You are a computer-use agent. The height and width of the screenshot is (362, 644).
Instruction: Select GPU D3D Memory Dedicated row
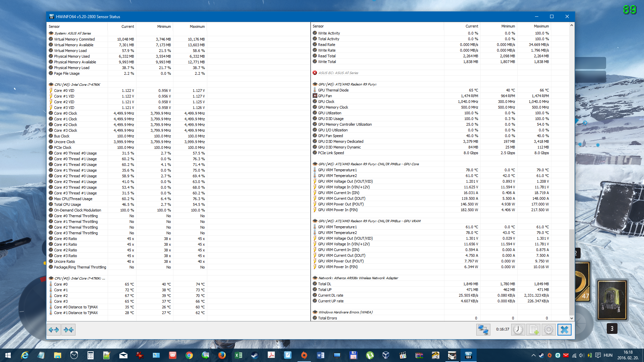click(431, 141)
